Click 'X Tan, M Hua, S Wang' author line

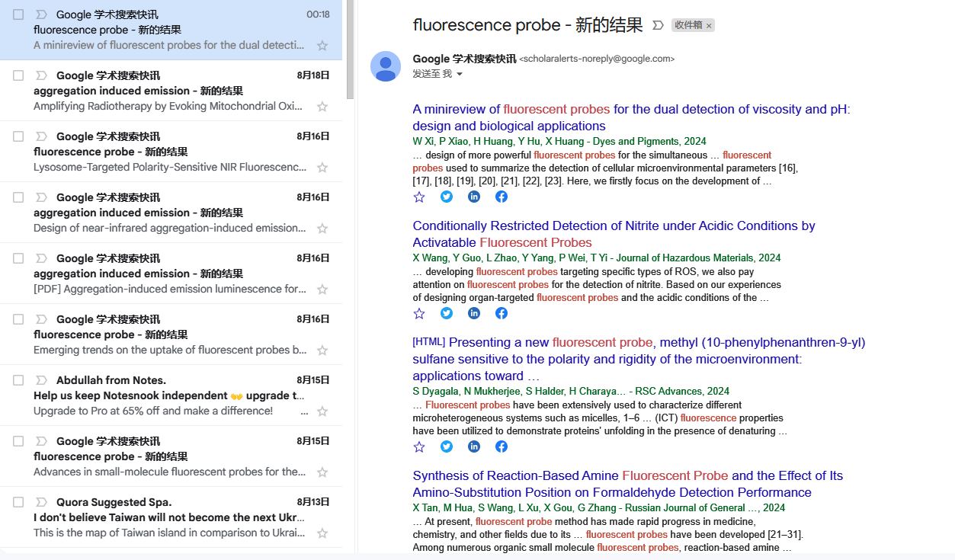[598, 507]
